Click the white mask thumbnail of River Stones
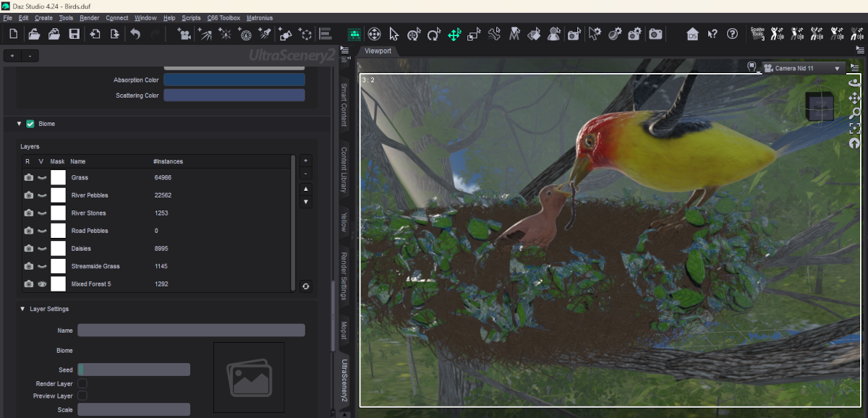The width and height of the screenshot is (868, 418). [58, 213]
